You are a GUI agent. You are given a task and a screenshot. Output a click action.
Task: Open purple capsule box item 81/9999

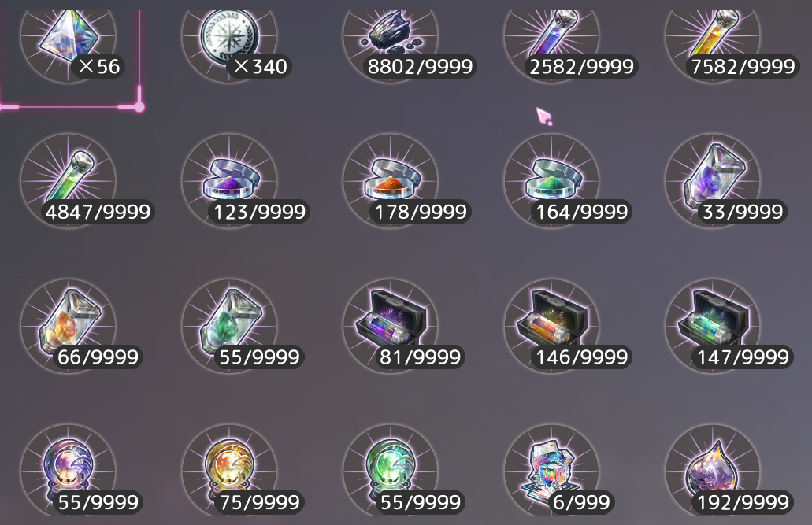click(x=391, y=326)
